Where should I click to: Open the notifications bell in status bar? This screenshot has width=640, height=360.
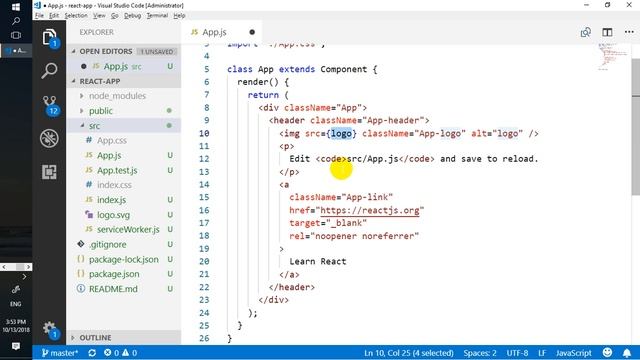pos(627,353)
